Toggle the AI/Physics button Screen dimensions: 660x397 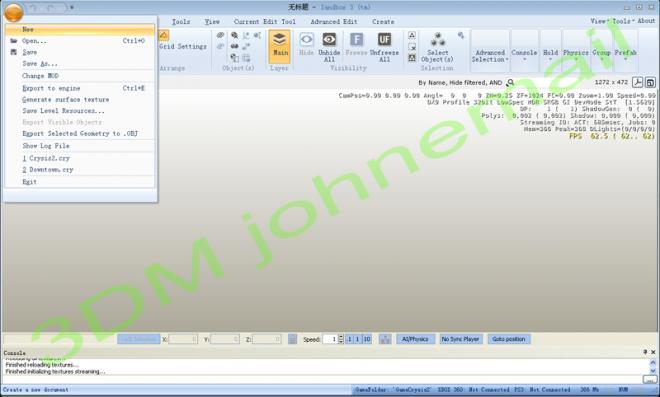pos(415,339)
